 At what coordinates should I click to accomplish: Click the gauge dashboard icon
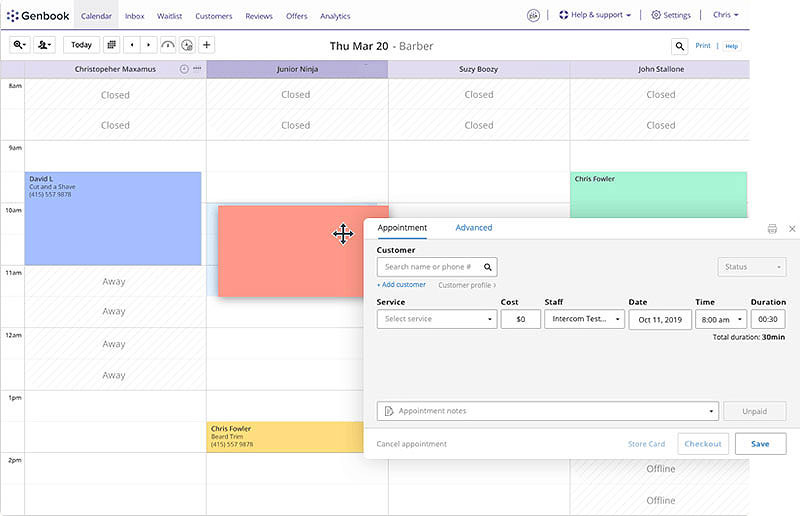(168, 45)
